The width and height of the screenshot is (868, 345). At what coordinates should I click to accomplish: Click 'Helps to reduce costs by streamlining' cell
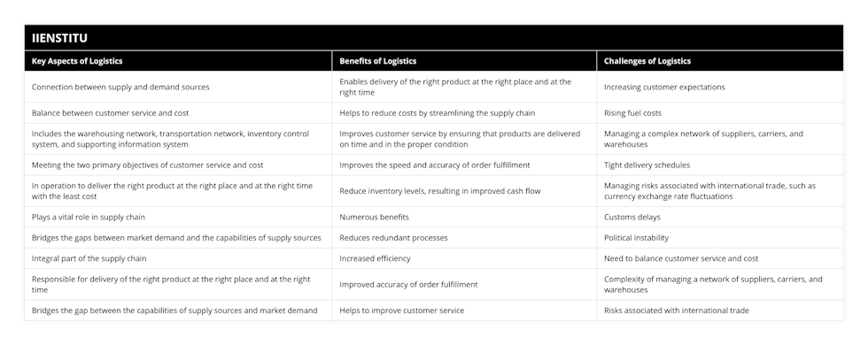point(464,113)
